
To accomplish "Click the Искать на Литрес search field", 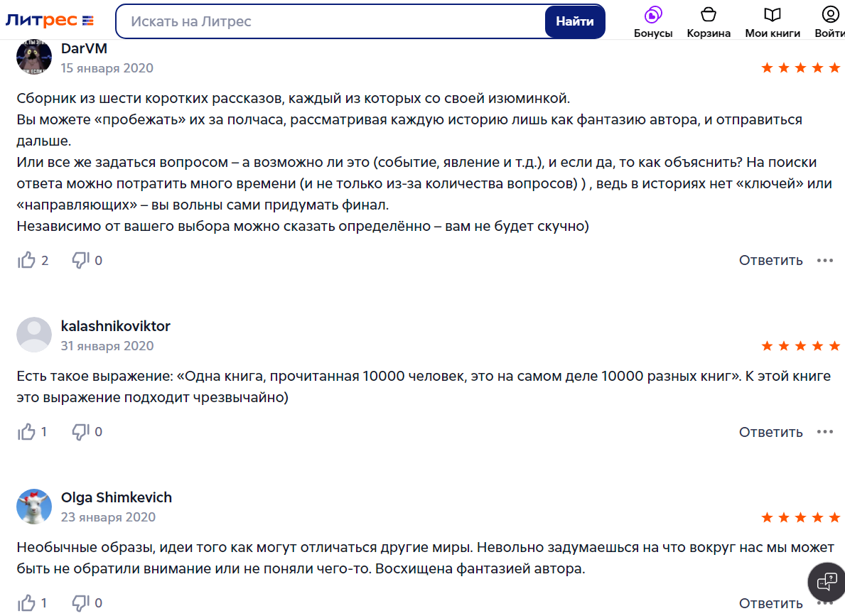I will point(320,21).
